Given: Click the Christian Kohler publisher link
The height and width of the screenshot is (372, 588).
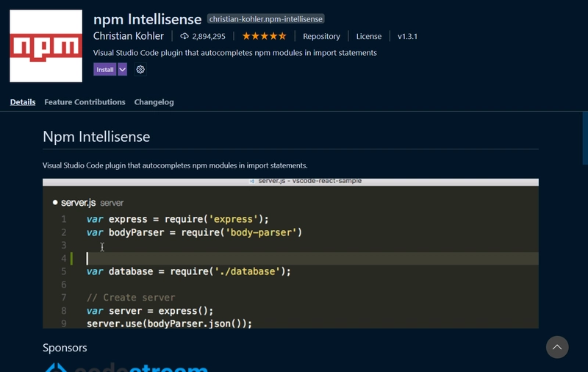Looking at the screenshot, I should pyautogui.click(x=129, y=36).
